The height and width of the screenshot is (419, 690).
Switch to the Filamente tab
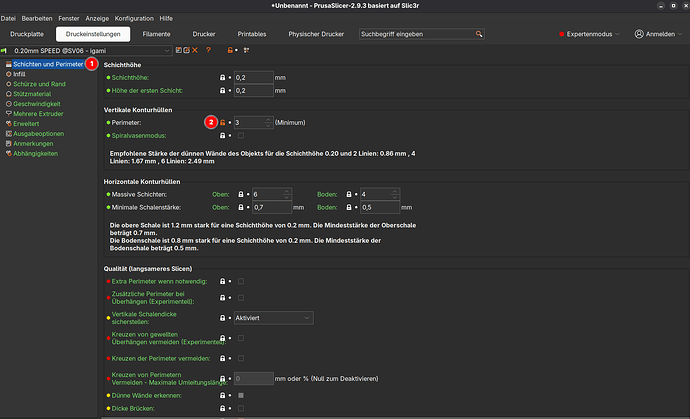[x=157, y=34]
